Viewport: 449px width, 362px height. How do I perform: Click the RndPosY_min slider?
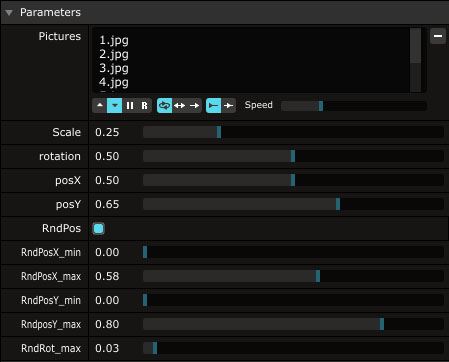[293, 300]
